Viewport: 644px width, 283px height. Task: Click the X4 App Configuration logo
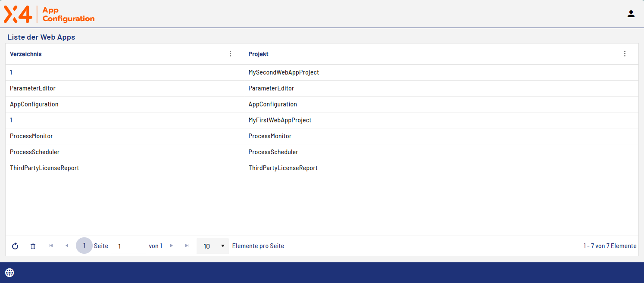[x=49, y=14]
